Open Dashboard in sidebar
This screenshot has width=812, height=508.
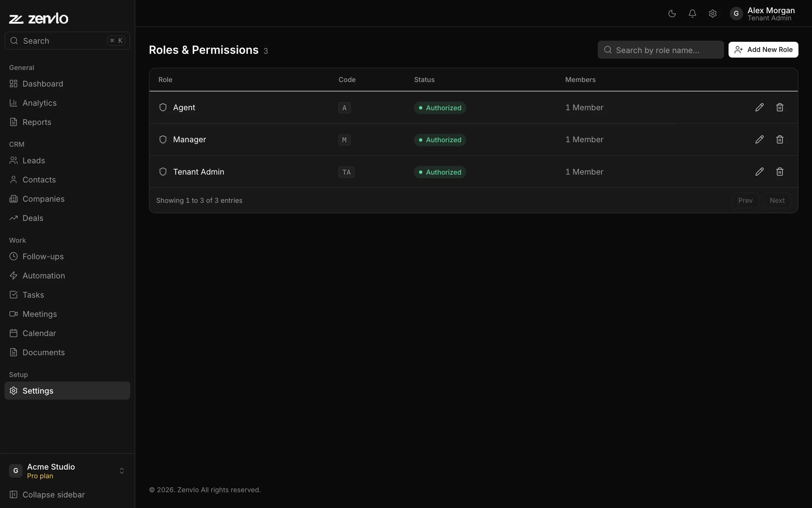(x=67, y=84)
